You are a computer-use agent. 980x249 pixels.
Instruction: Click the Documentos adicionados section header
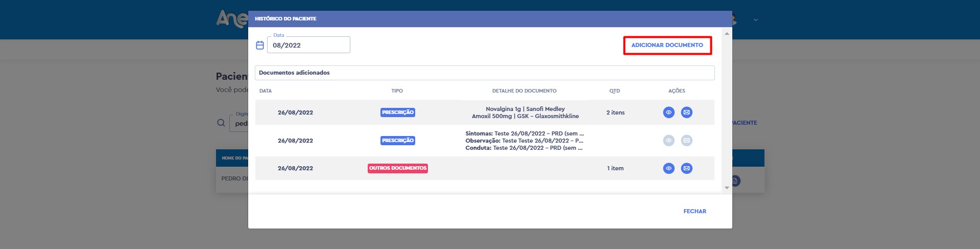point(485,73)
